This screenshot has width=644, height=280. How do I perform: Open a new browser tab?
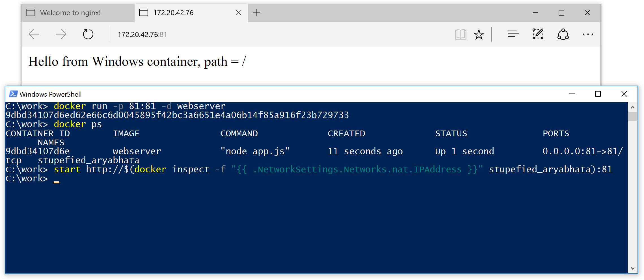[257, 12]
